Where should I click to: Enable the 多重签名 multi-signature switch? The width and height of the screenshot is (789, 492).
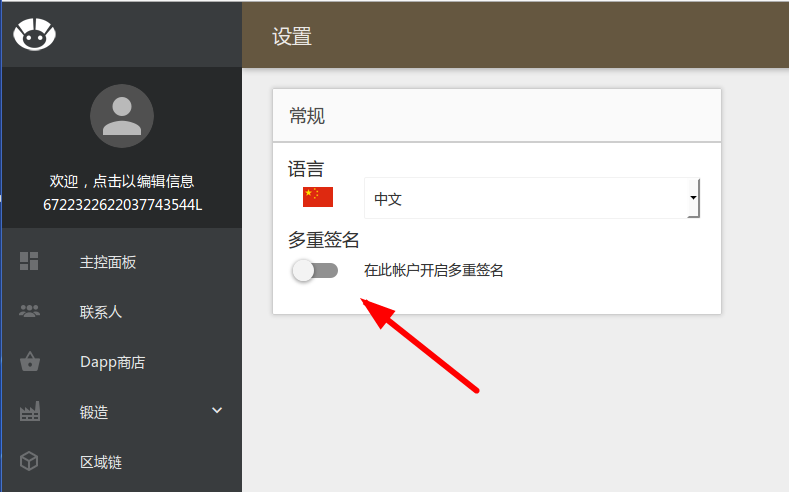click(x=315, y=270)
